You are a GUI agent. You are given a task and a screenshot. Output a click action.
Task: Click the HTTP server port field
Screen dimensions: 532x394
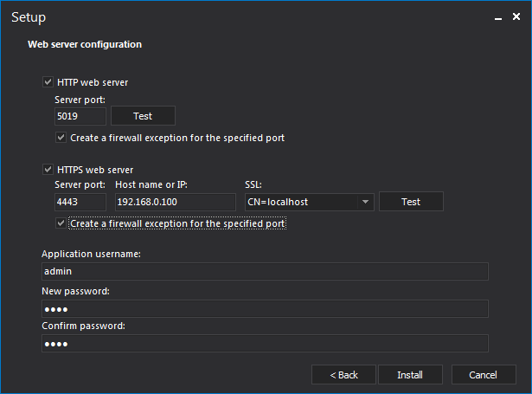click(x=79, y=116)
